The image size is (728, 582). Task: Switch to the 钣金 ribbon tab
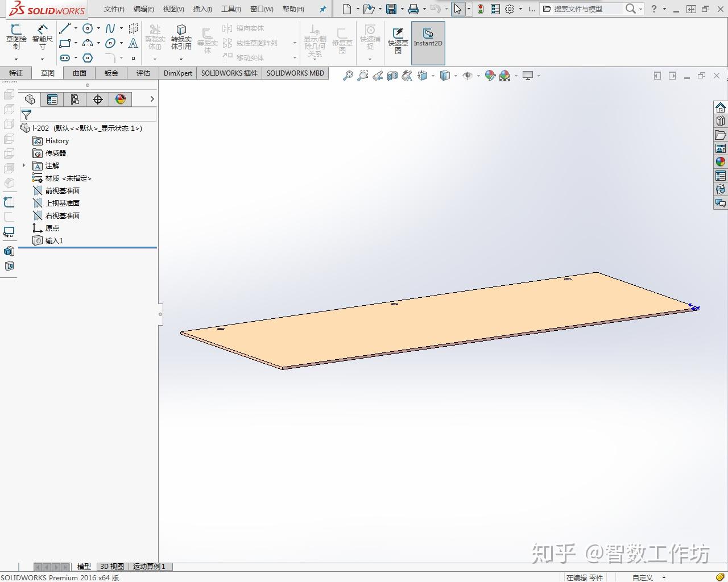click(110, 73)
